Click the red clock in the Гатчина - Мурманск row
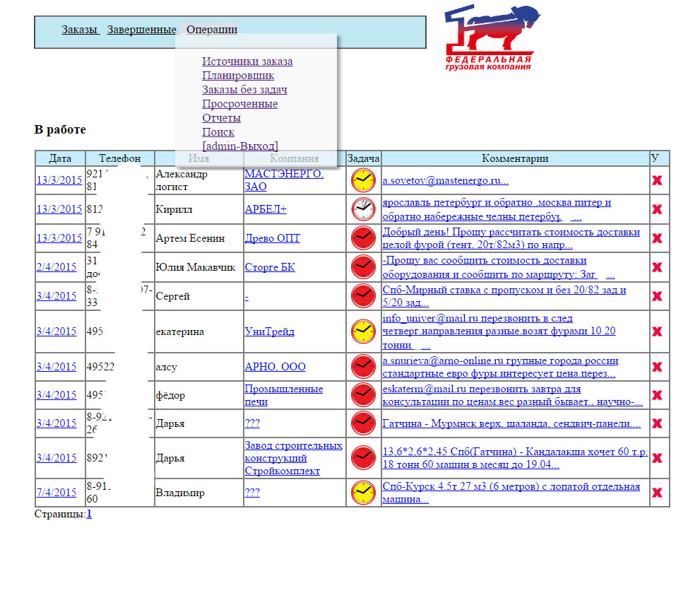700x593 pixels. (x=363, y=423)
